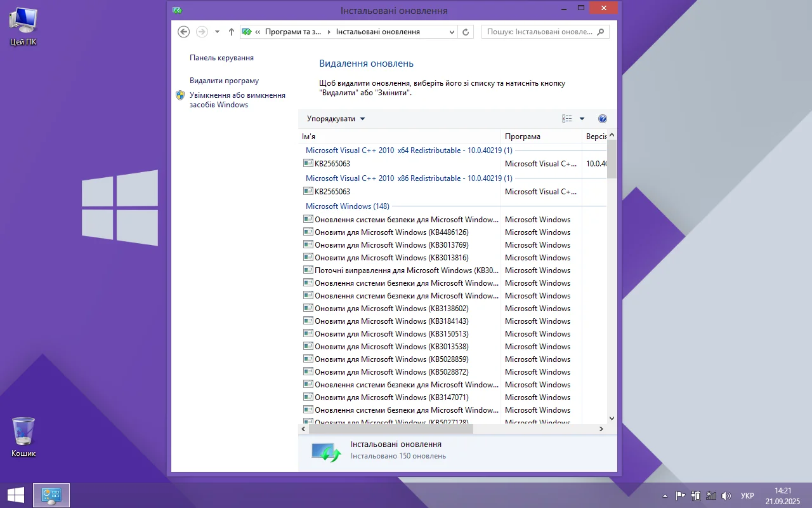Image resolution: width=812 pixels, height=508 pixels.
Task: Click the volume speaker tray icon
Action: tap(726, 496)
